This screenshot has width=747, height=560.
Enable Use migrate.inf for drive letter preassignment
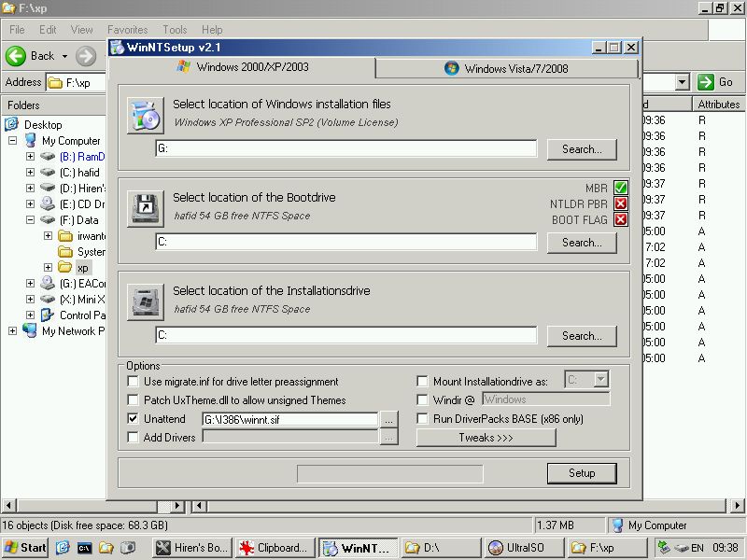pyautogui.click(x=133, y=382)
